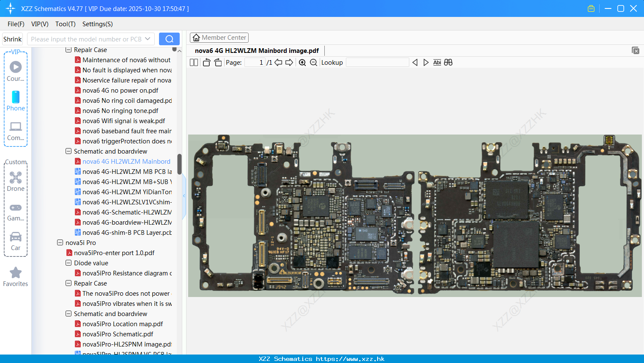The height and width of the screenshot is (363, 644).
Task: Collapse the side panel handle
Action: pos(184,196)
